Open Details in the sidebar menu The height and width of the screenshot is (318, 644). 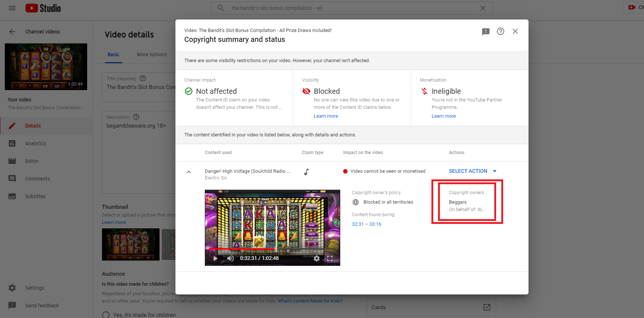[46, 126]
